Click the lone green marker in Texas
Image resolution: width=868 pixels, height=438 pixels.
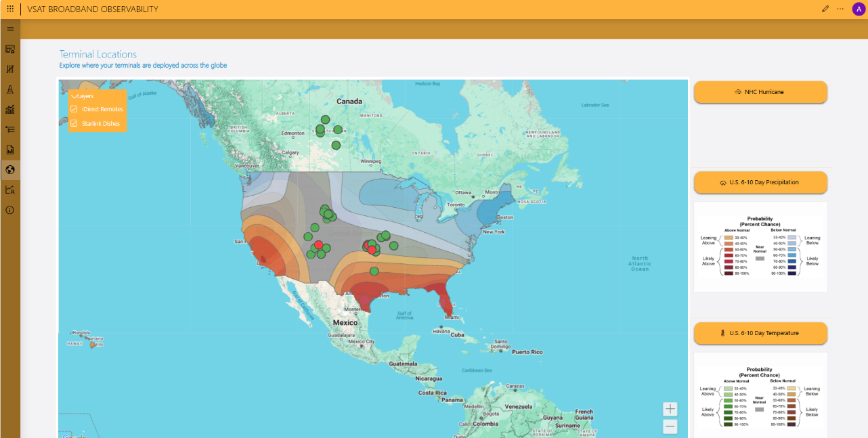coord(374,271)
